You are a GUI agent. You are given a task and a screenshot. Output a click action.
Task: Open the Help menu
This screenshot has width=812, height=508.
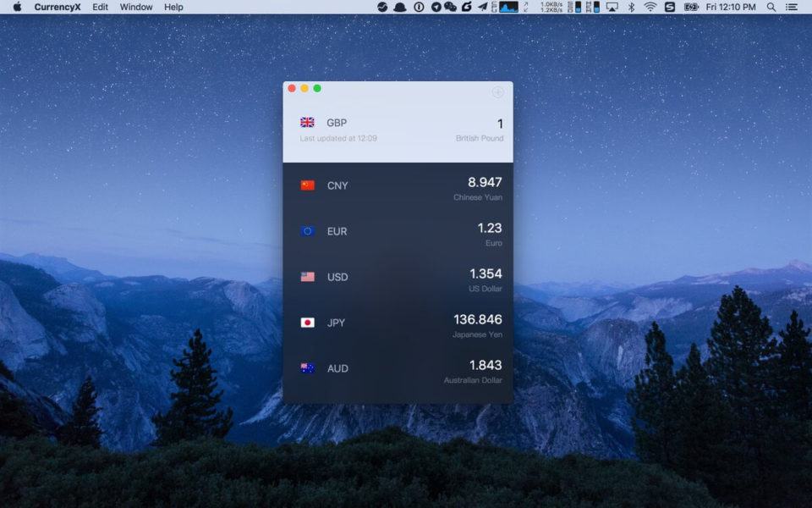coord(173,7)
